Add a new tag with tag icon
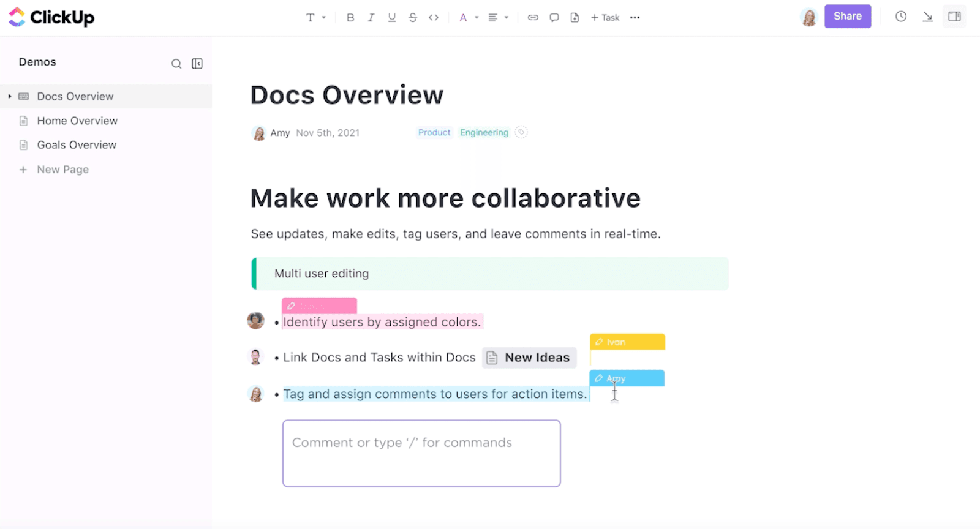980x529 pixels. click(521, 132)
